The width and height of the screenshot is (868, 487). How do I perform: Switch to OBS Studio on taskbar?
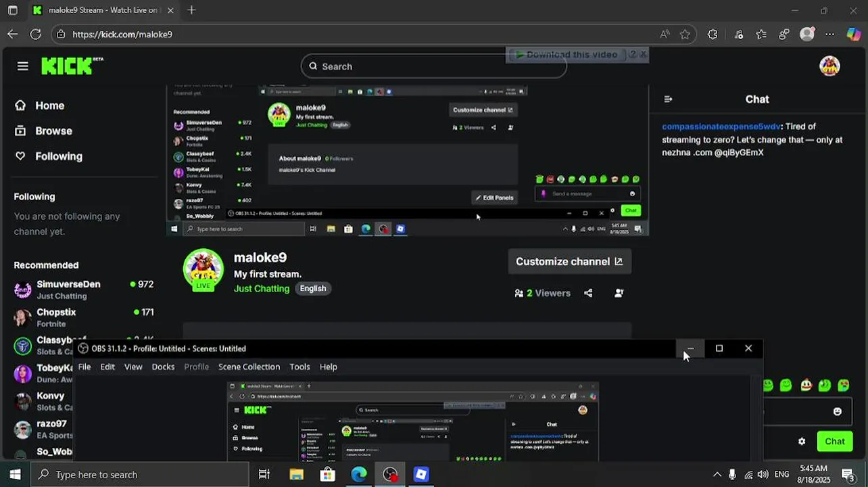point(390,474)
